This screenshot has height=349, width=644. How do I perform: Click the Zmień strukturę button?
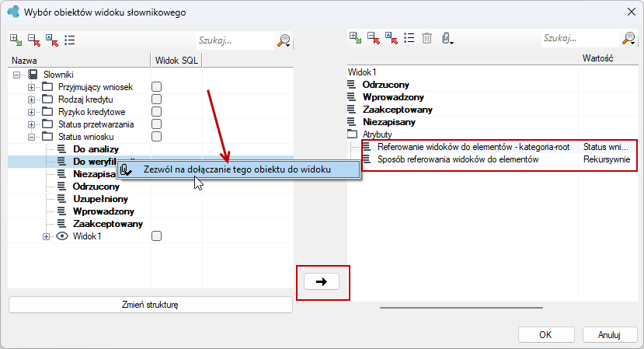point(151,305)
